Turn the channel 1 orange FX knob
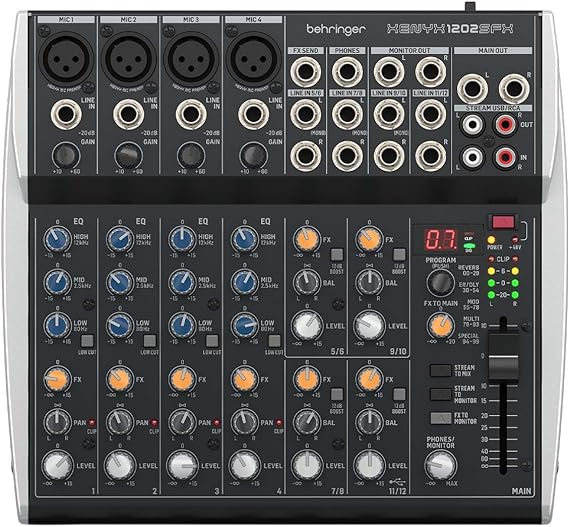The width and height of the screenshot is (569, 527). [57, 379]
